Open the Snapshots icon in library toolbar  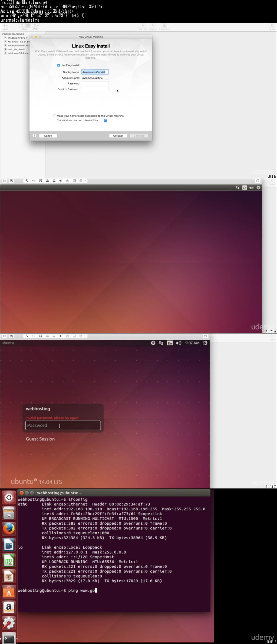tap(164, 26)
